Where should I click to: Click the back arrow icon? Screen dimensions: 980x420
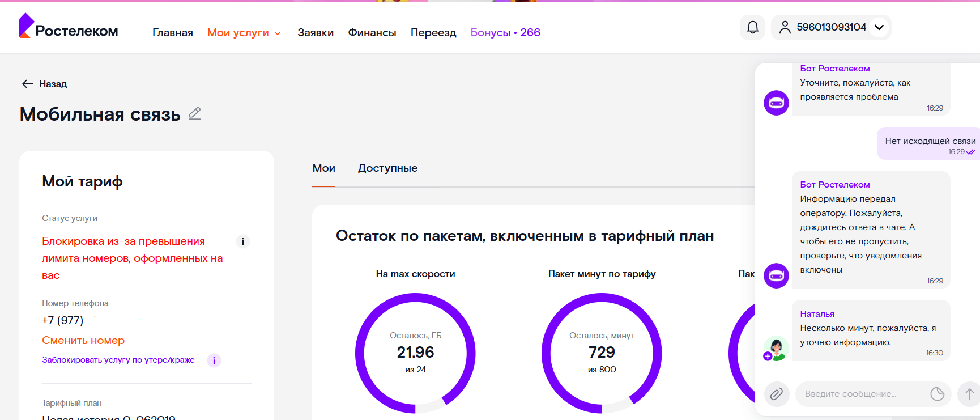(28, 84)
